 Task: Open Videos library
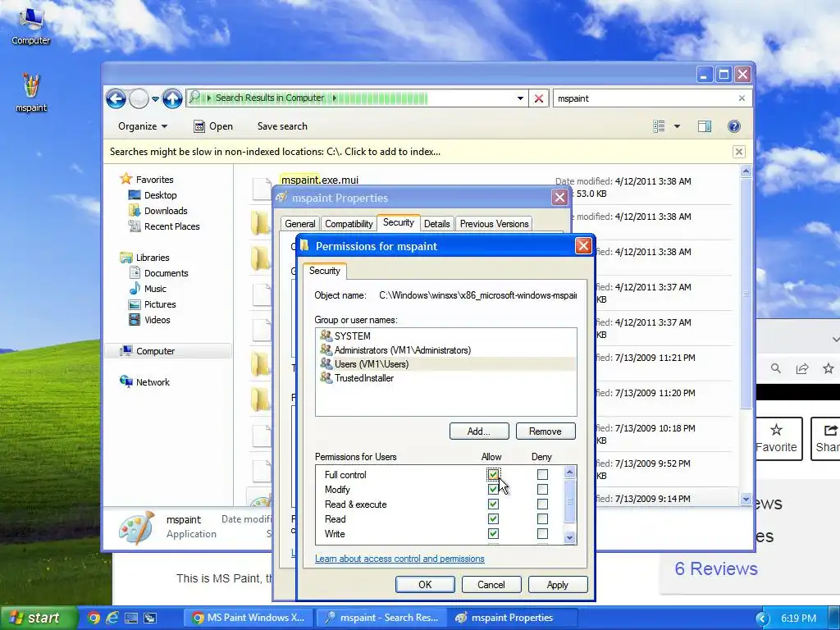click(149, 319)
